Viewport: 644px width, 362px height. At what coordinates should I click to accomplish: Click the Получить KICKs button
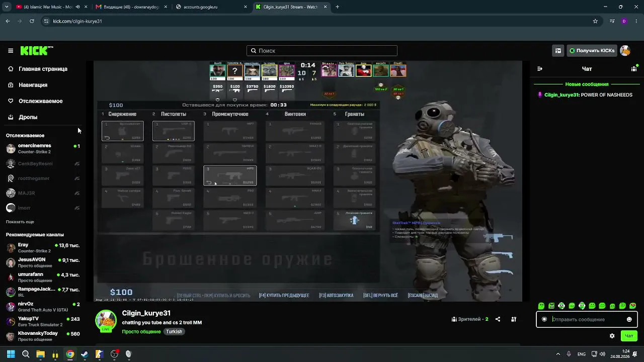[592, 51]
